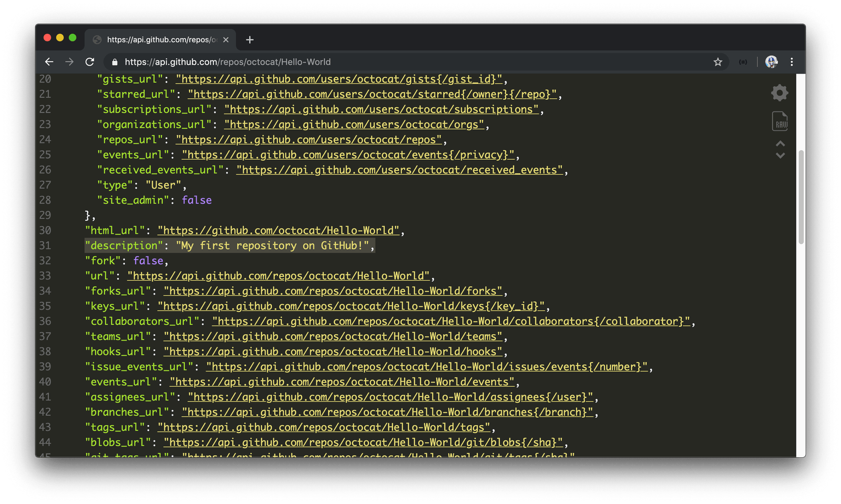Select the api.github.com/repos tab
Viewport: 841px width, 504px height.
tap(160, 39)
